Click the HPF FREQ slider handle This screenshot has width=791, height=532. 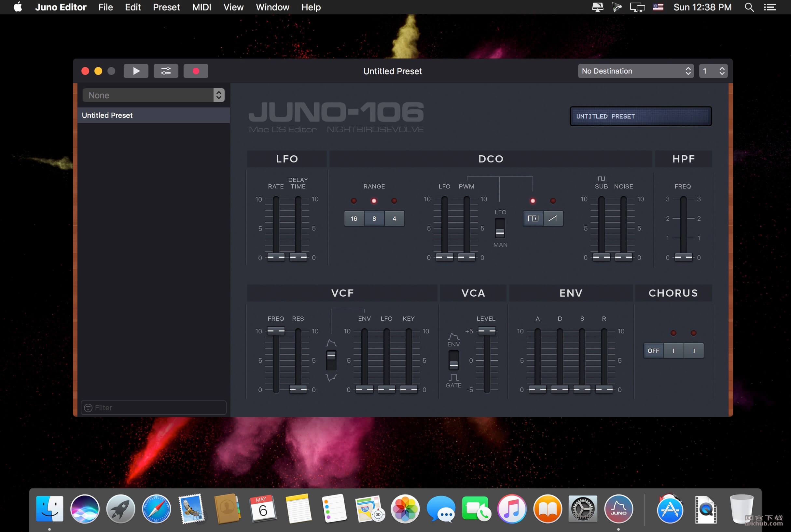pos(683,257)
